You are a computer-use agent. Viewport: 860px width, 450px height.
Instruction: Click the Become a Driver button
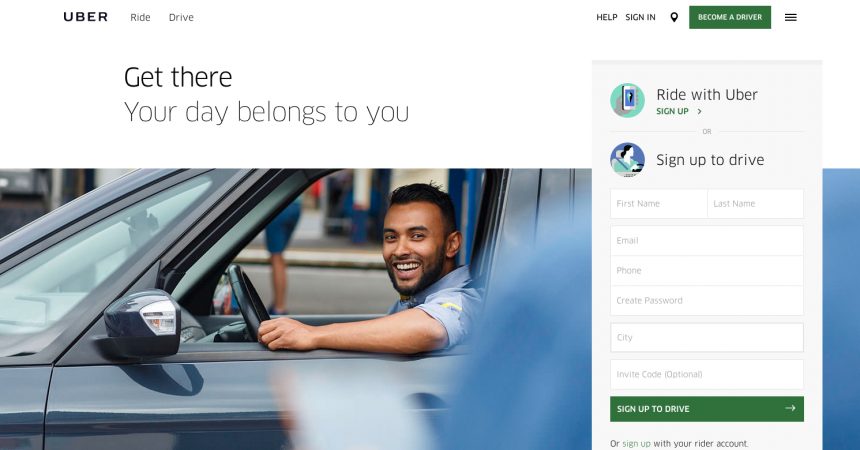(x=730, y=18)
